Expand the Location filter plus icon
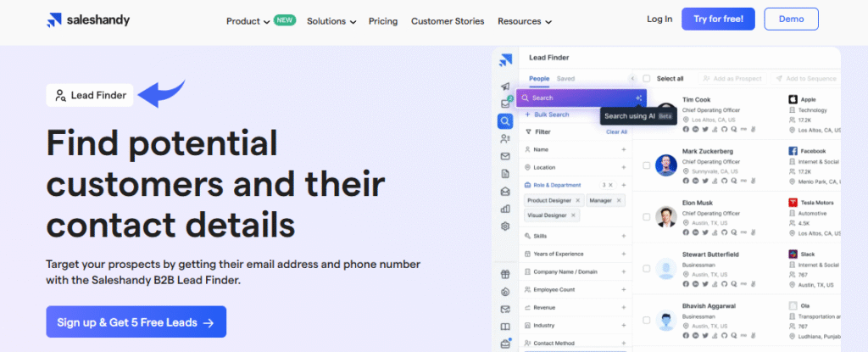The width and height of the screenshot is (868, 352). 624,167
